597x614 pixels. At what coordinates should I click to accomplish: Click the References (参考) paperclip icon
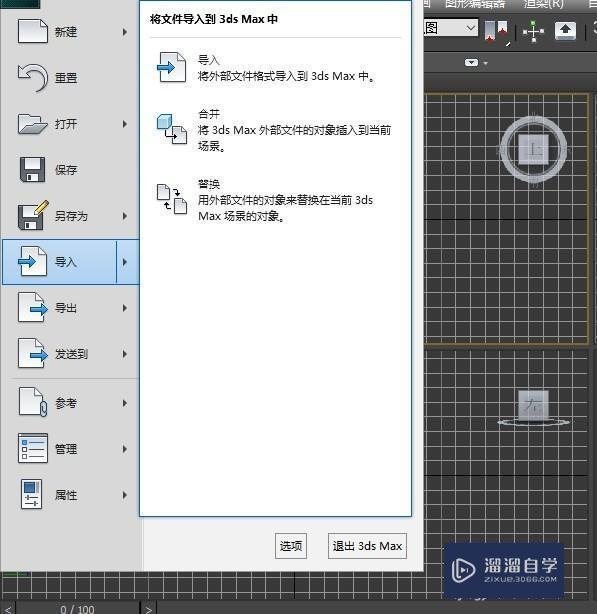coord(33,402)
